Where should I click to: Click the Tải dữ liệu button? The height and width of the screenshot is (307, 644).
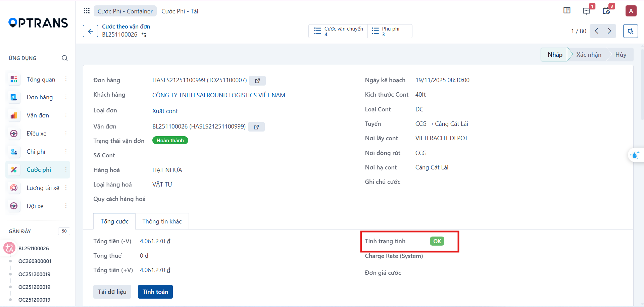pos(112,292)
